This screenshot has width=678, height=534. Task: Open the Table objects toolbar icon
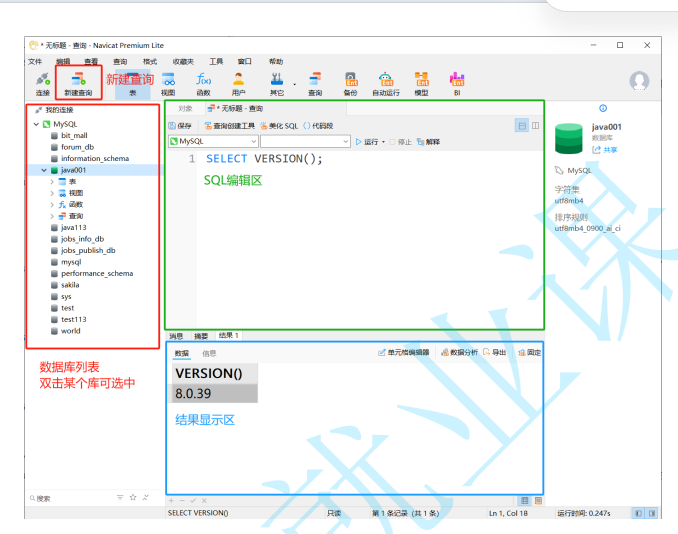[x=133, y=83]
